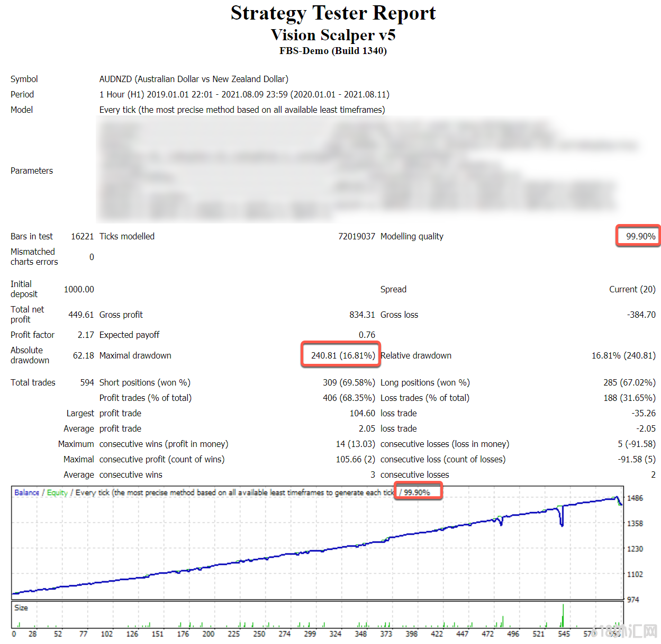Click the Spread value Current (20)
Image resolution: width=661 pixels, height=644 pixels.
(x=632, y=289)
